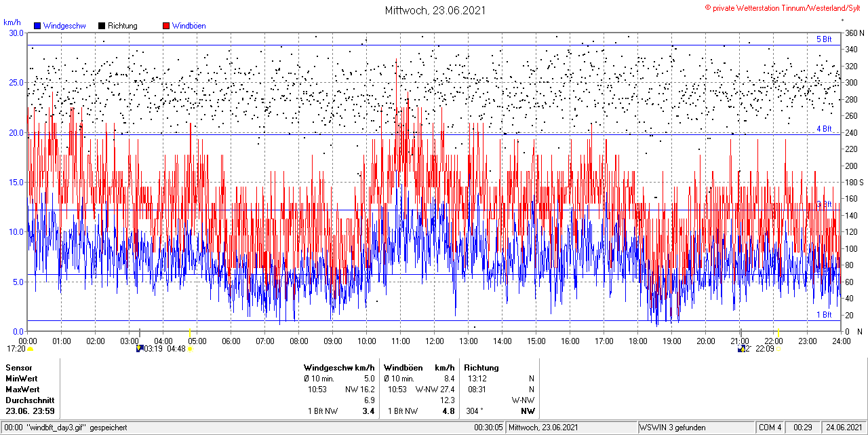Click the 4 Bft threshold label

tap(823, 128)
